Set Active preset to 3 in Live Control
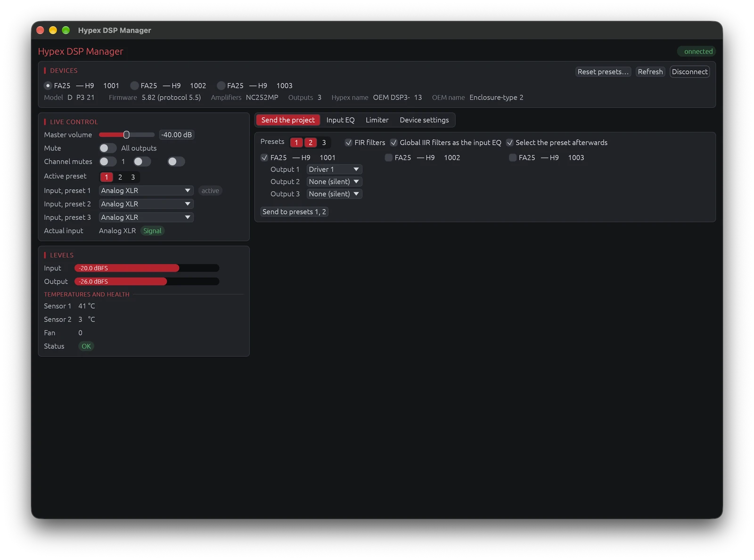The width and height of the screenshot is (754, 560). [x=133, y=177]
